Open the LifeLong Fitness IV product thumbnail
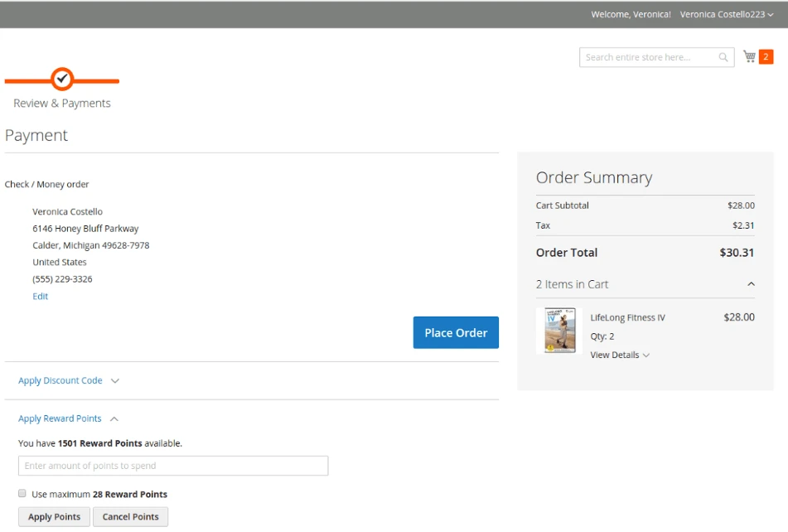Image resolution: width=788 pixels, height=532 pixels. tap(559, 331)
